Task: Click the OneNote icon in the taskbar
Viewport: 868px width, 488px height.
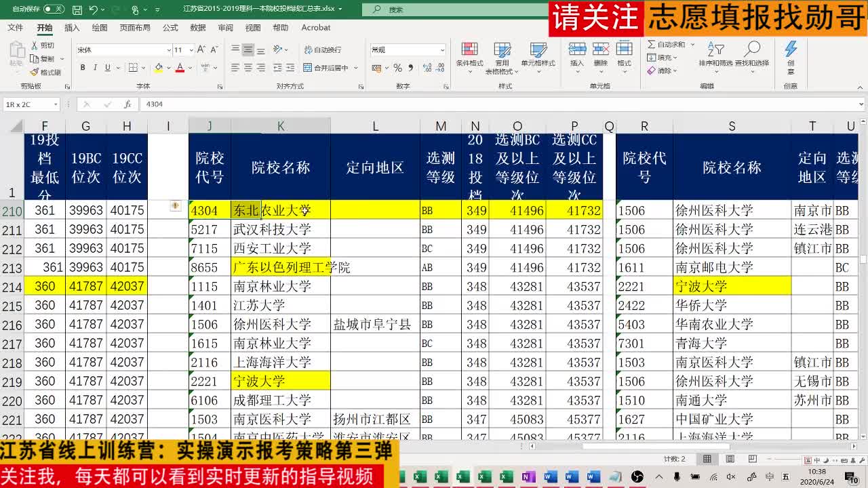Action: click(528, 477)
